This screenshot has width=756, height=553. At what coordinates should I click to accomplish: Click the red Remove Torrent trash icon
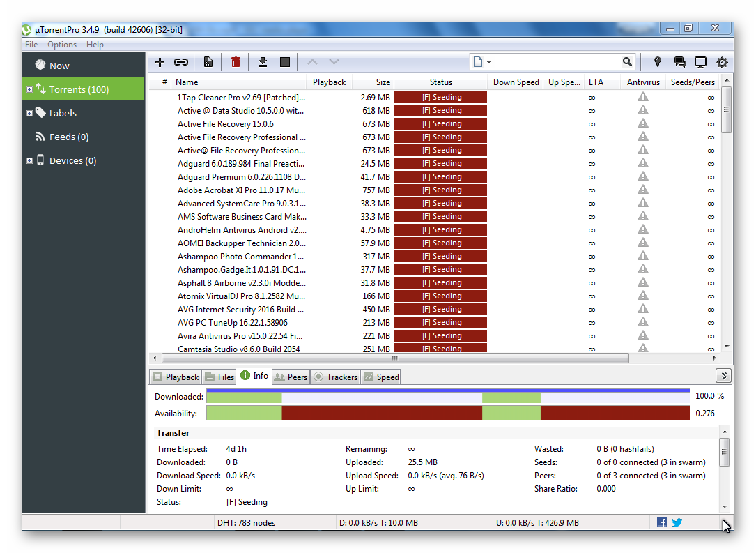236,62
